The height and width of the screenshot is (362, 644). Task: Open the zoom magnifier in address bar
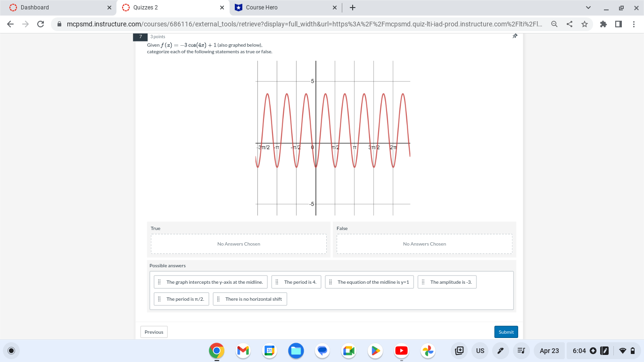[554, 24]
